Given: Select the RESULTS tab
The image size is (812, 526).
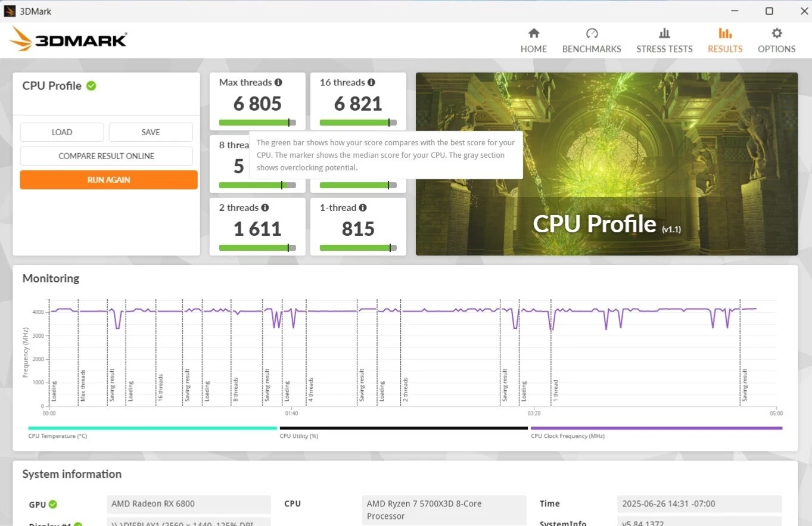Looking at the screenshot, I should coord(725,41).
